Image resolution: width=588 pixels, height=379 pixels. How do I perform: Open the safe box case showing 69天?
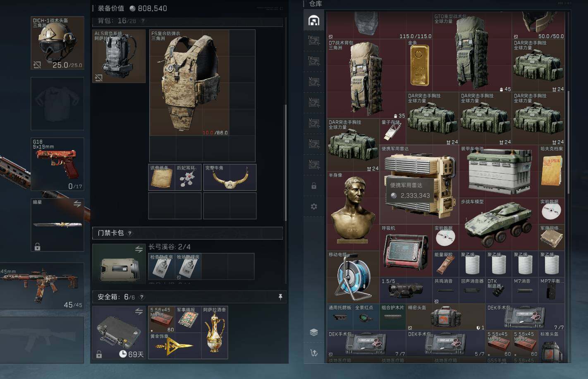click(x=119, y=333)
